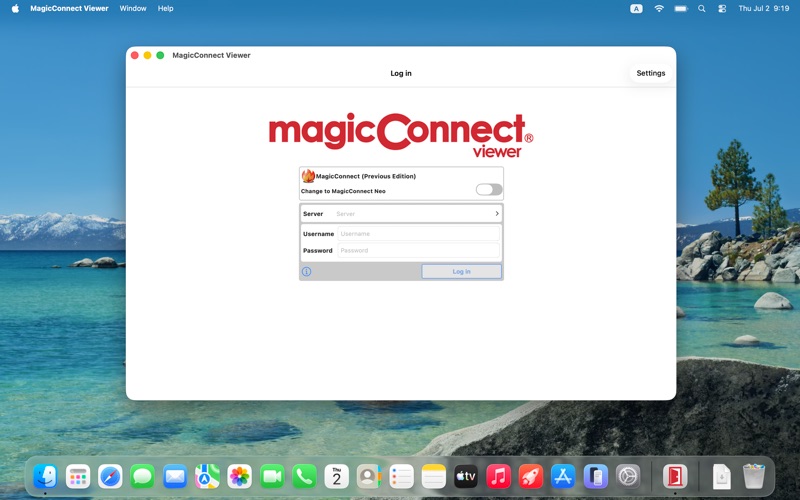The height and width of the screenshot is (500, 800).
Task: Expand the Server selection chevron
Action: tap(497, 213)
